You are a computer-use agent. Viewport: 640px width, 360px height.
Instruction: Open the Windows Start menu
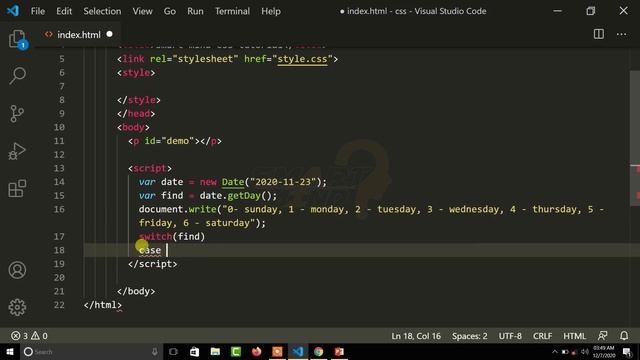(10, 351)
